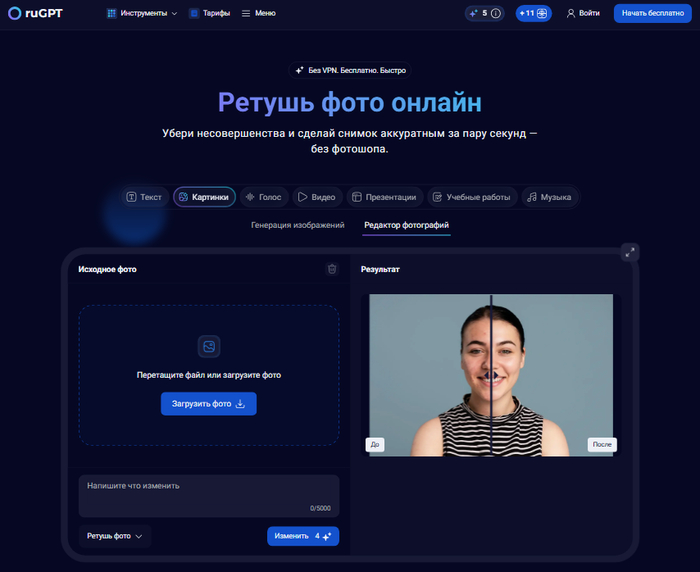Open the Меню hamburger menu
700x572 pixels.
(x=259, y=13)
